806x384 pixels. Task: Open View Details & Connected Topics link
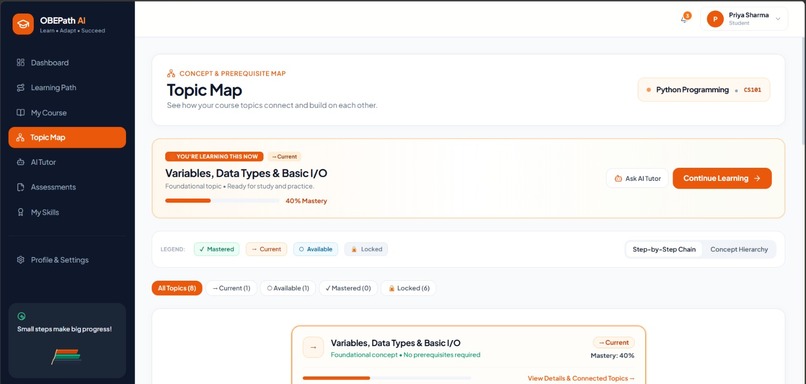pyautogui.click(x=581, y=378)
